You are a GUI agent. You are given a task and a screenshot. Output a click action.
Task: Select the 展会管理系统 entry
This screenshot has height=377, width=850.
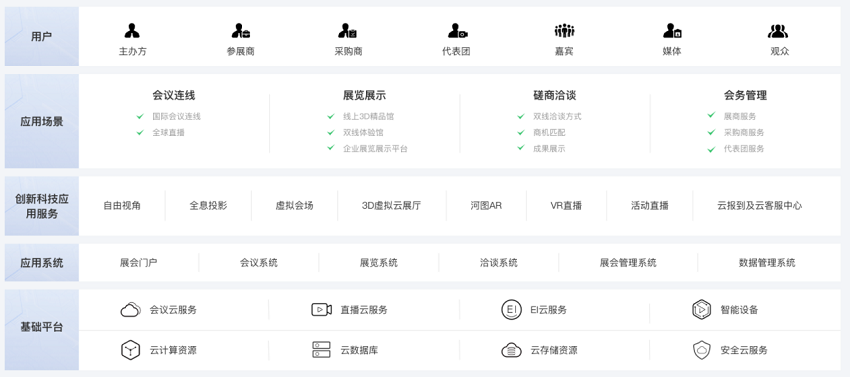pyautogui.click(x=628, y=263)
